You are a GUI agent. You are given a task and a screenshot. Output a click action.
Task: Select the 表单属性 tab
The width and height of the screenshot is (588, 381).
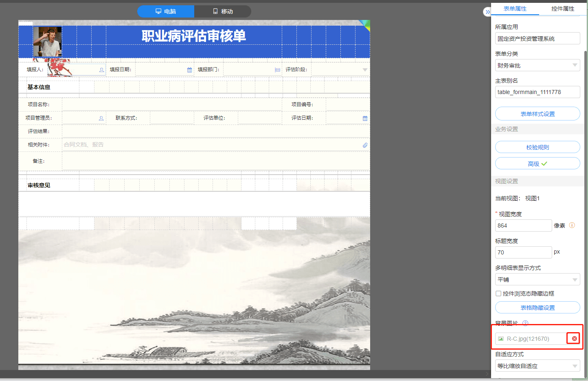click(x=515, y=9)
